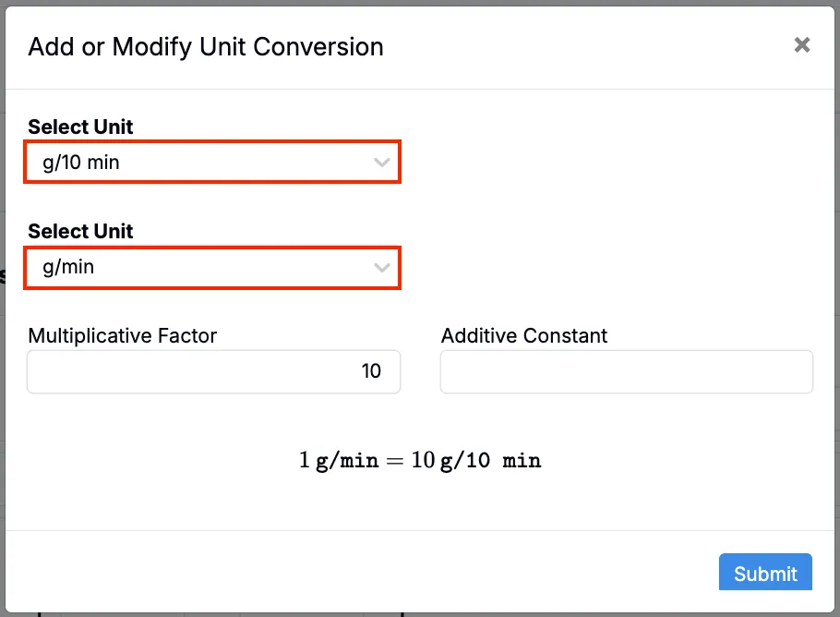Screen dimensions: 840x617
Task: Focus the empty Additive Constant input field
Action: click(626, 371)
